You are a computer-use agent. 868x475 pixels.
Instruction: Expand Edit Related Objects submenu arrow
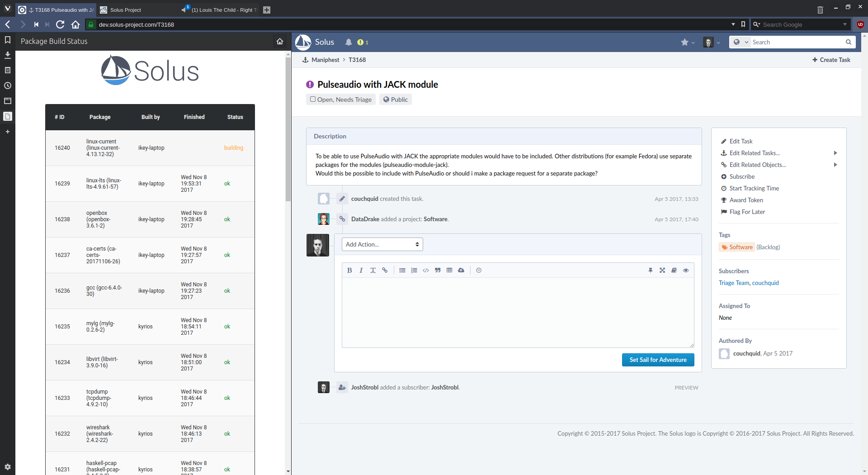(835, 165)
